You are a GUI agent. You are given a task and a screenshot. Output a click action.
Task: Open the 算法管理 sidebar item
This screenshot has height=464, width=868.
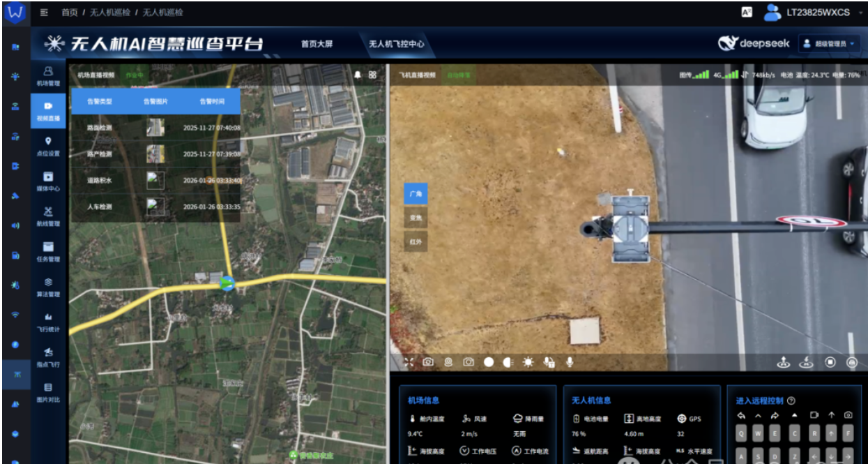coord(48,286)
